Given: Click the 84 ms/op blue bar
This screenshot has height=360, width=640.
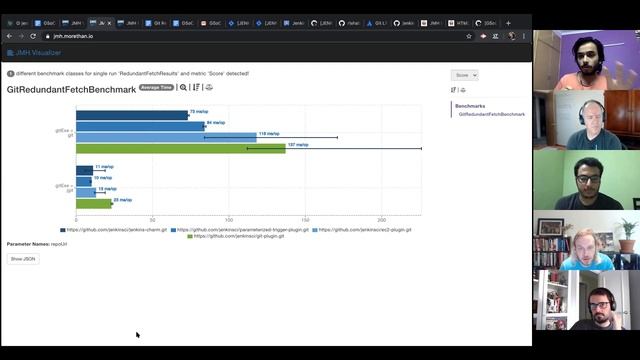Looking at the screenshot, I should click(140, 127).
